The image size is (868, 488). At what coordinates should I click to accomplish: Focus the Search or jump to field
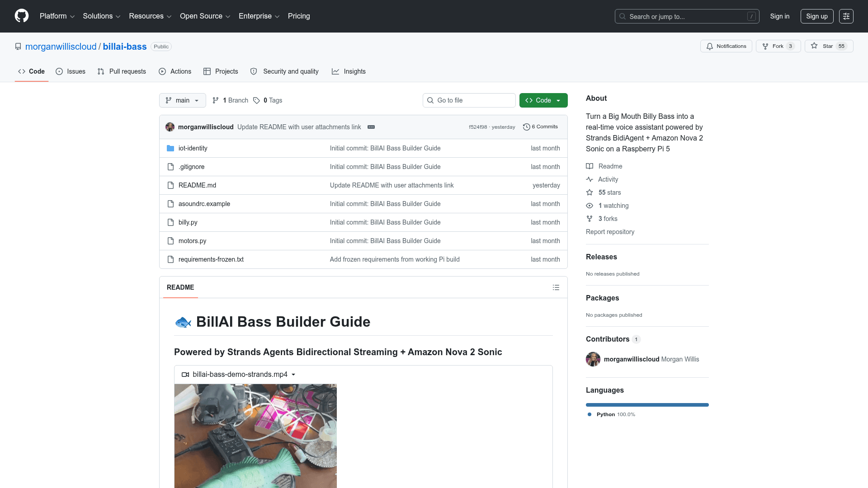pos(687,16)
